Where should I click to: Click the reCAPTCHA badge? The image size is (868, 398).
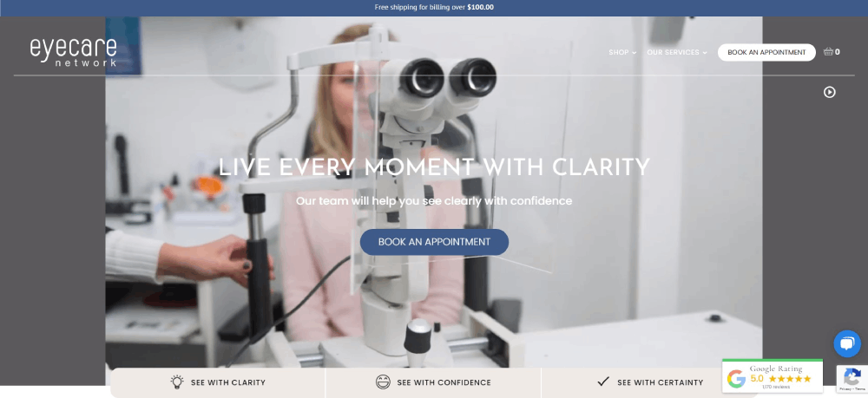pyautogui.click(x=852, y=379)
